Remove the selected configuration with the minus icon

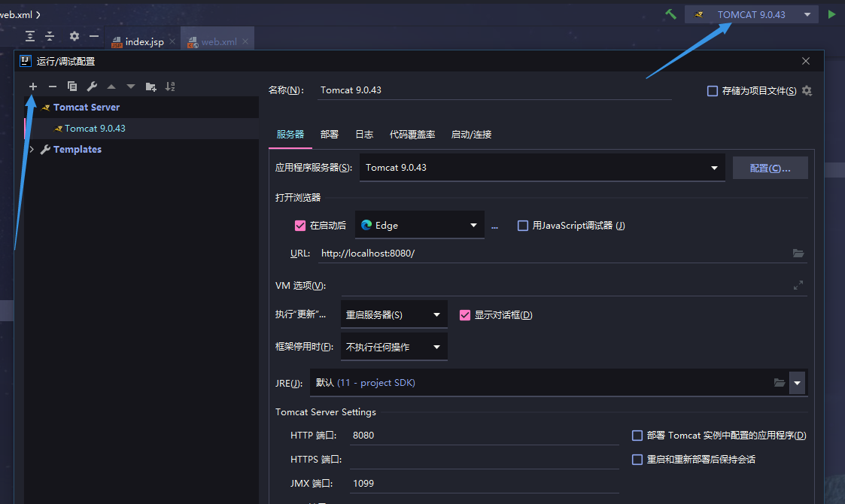click(52, 87)
